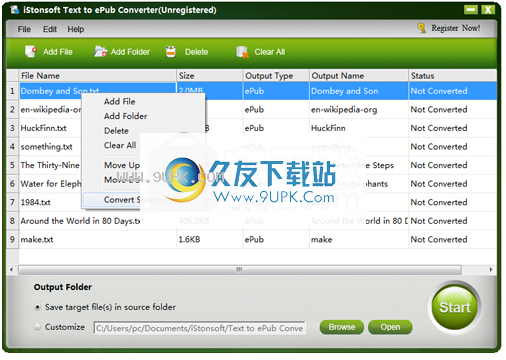Click the Output Type column header

tap(276, 76)
